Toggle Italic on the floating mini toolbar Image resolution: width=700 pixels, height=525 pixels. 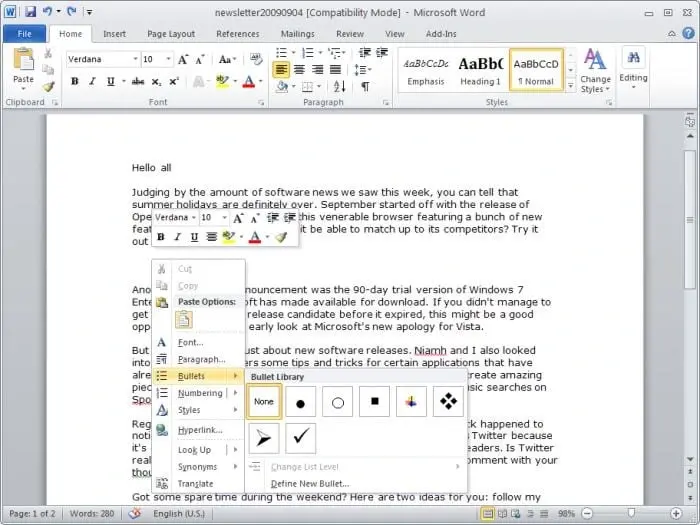(178, 237)
